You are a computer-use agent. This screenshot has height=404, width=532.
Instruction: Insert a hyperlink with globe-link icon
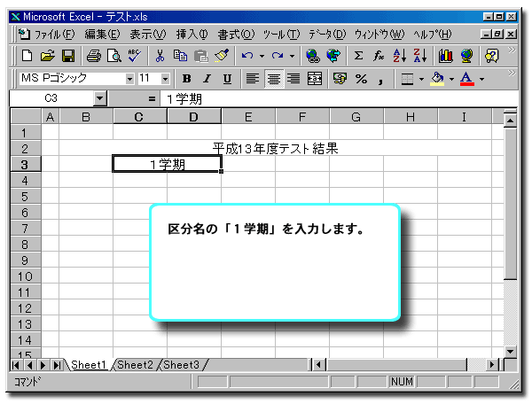click(x=313, y=56)
